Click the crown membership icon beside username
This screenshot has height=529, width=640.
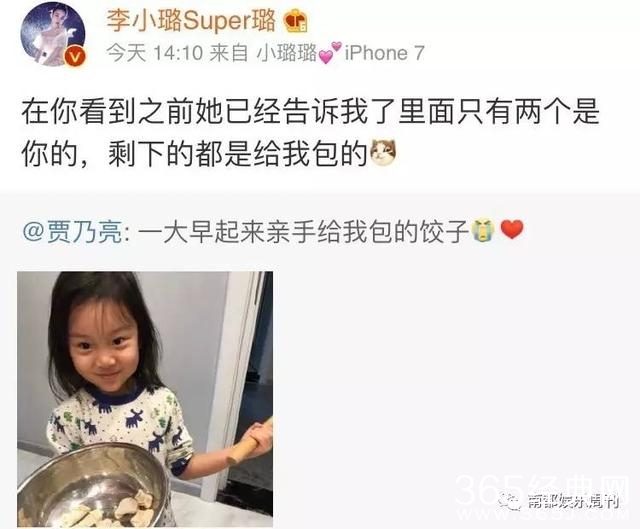[x=296, y=21]
